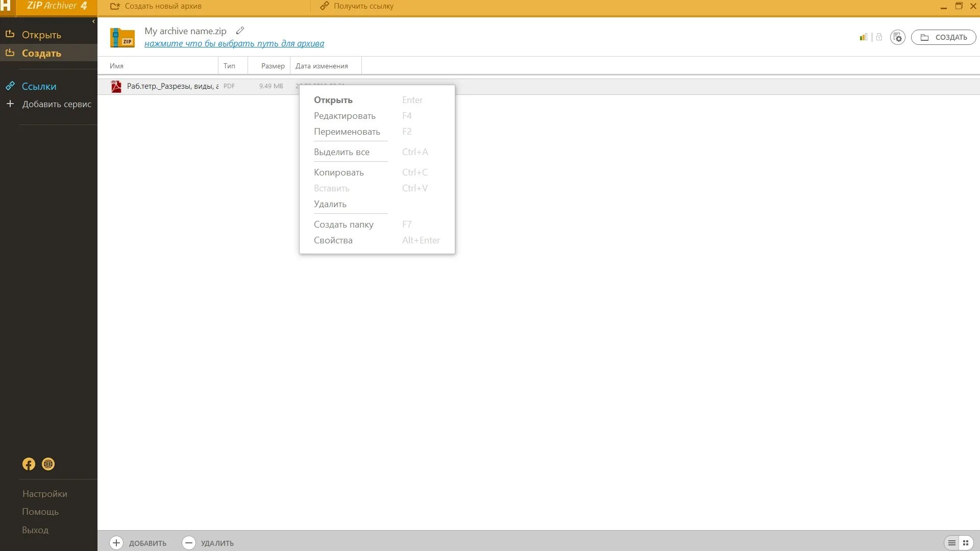The image size is (980, 551).
Task: Click the globe website icon
Action: point(48,464)
